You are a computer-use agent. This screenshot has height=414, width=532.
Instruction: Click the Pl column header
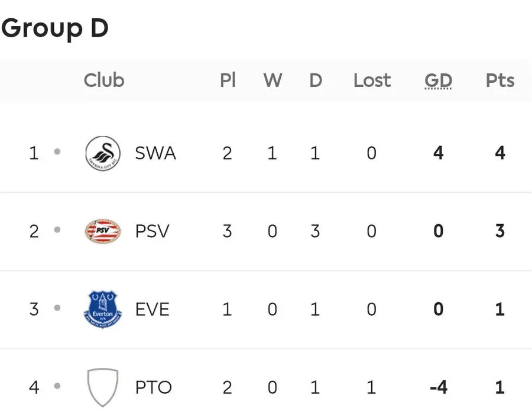tap(228, 80)
